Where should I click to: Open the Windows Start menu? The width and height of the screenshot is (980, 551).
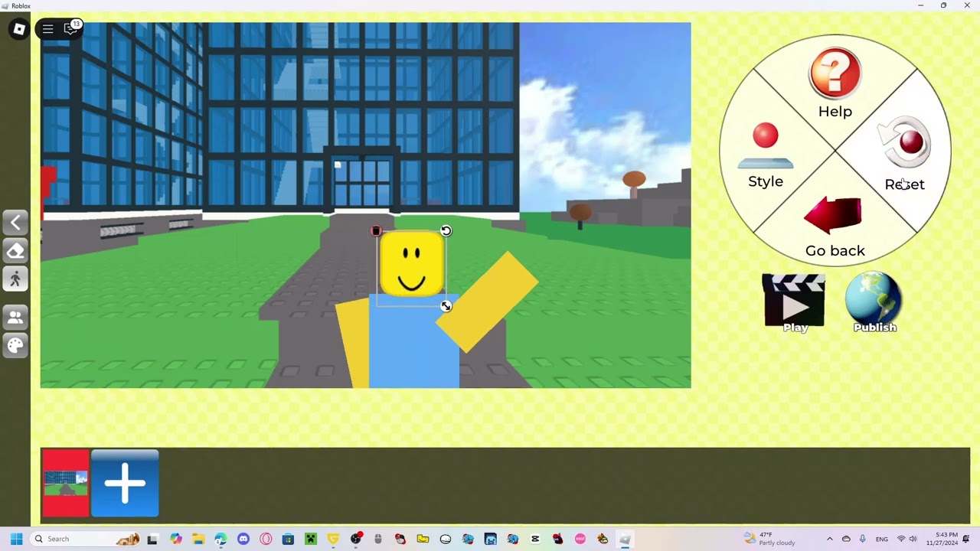pyautogui.click(x=16, y=539)
